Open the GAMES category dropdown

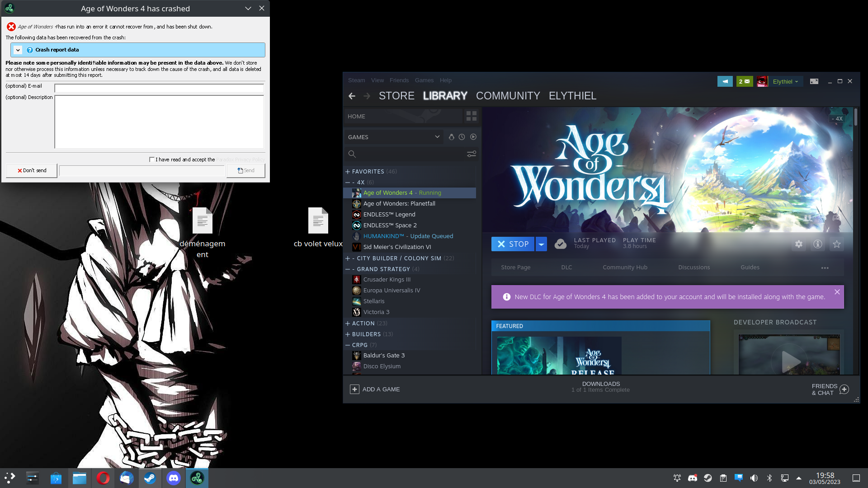pyautogui.click(x=394, y=137)
